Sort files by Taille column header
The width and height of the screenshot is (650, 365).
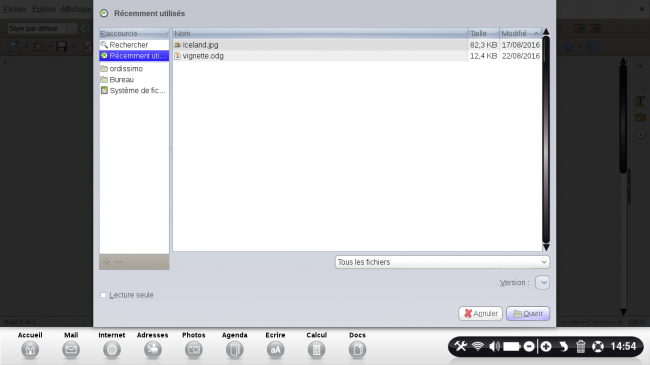click(x=483, y=33)
